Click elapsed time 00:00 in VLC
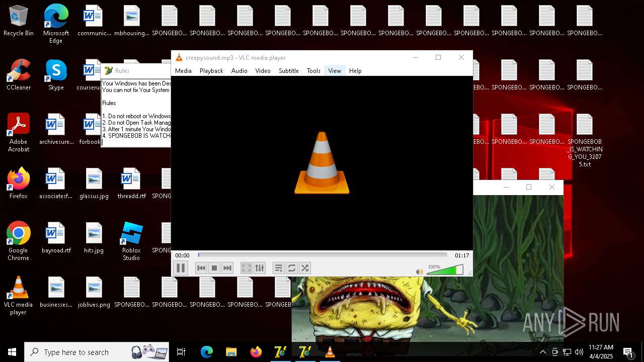 (182, 255)
